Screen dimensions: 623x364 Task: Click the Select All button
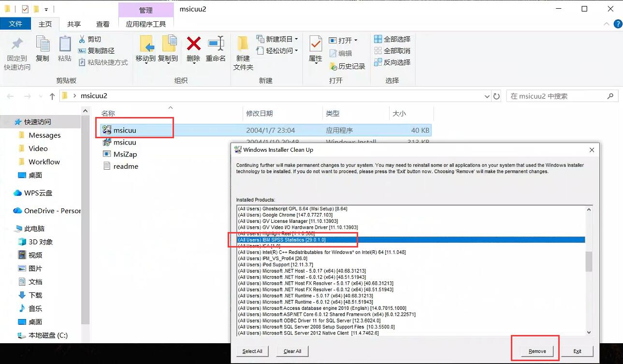[x=252, y=351]
